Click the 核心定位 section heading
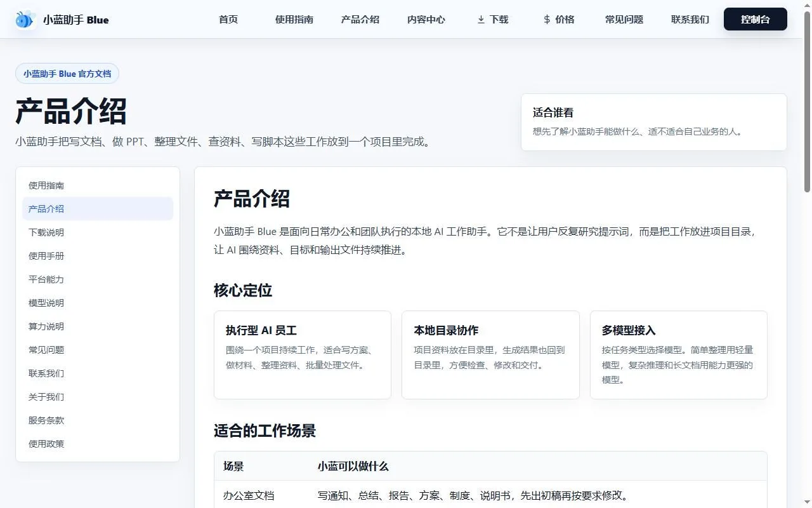Image resolution: width=812 pixels, height=508 pixels. coord(243,291)
